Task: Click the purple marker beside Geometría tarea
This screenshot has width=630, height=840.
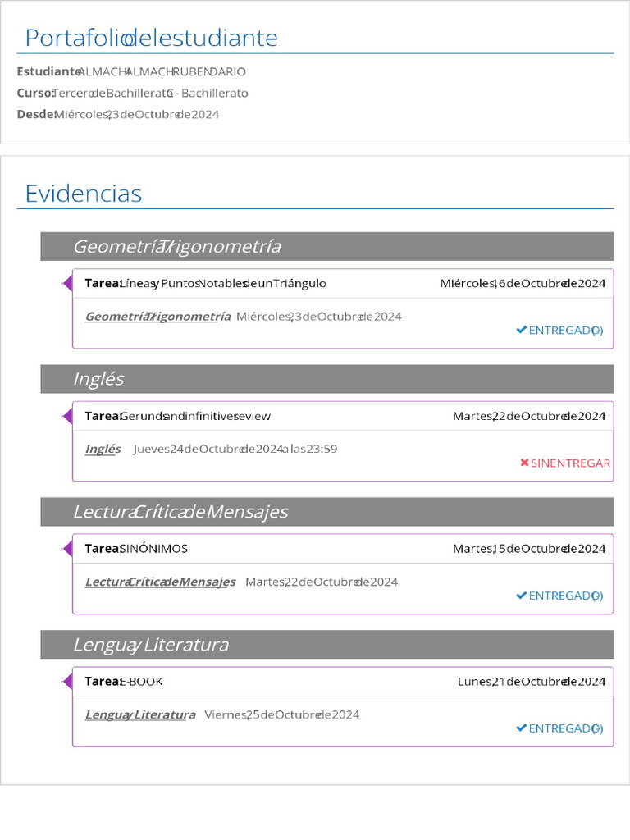Action: (x=67, y=283)
